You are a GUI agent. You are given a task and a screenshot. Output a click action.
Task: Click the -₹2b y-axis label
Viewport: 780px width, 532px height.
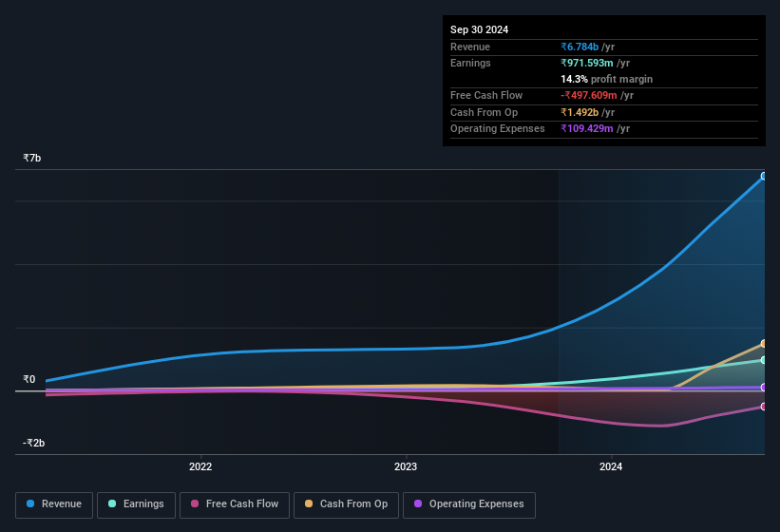tap(34, 443)
